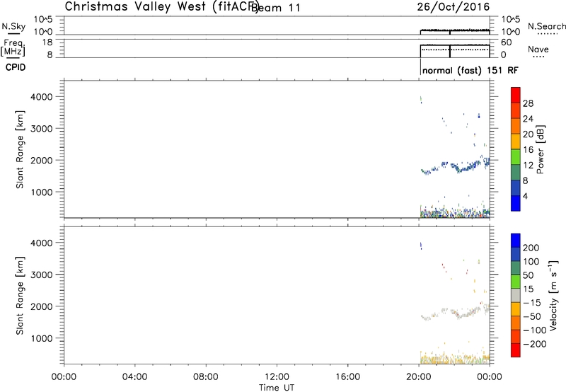Click Velocity colorbar segment between 50 and 100
Screen dimensions: 566x392
pos(516,268)
